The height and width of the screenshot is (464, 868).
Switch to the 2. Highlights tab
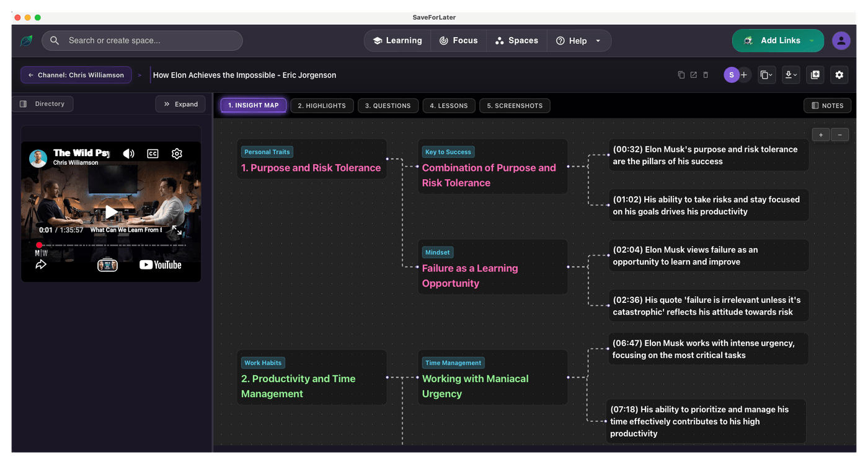tap(322, 105)
